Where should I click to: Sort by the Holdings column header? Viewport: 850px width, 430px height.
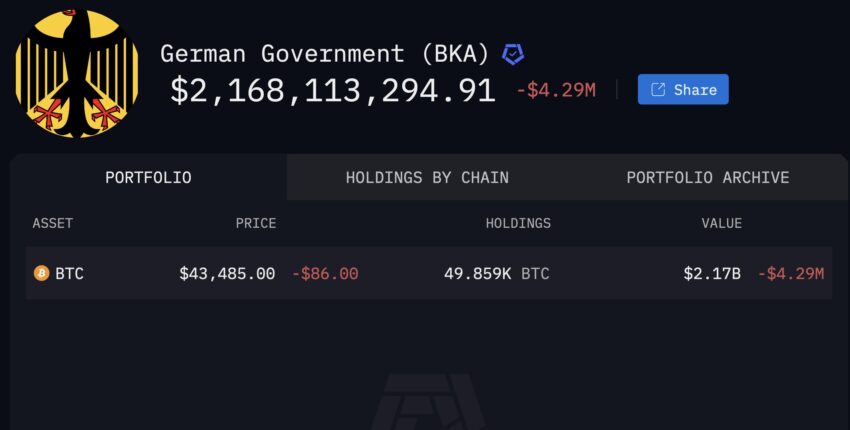click(x=518, y=223)
